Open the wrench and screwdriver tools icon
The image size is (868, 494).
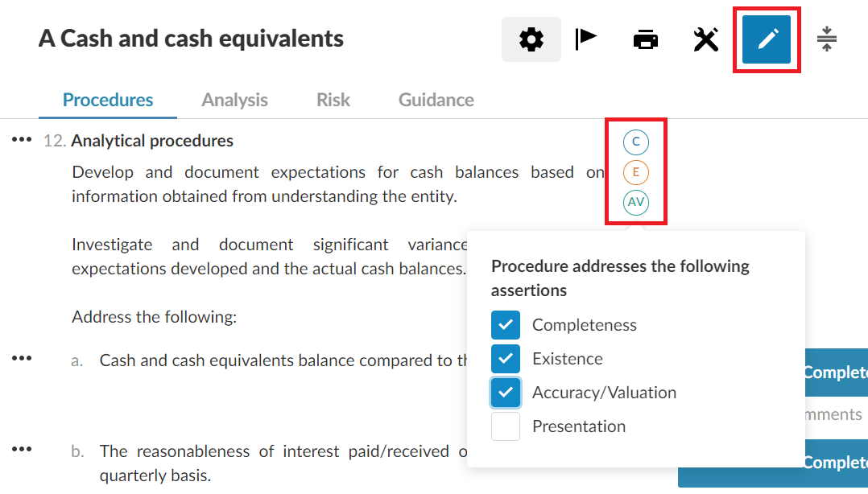tap(706, 39)
